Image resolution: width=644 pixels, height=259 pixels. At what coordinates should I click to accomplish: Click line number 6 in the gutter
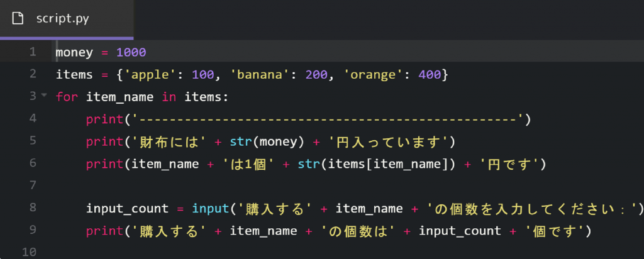tap(33, 163)
